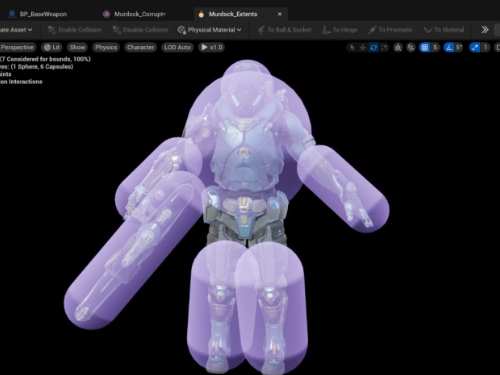This screenshot has width=500, height=375.
Task: Open the Perspective view mode dropdown
Action: click(x=17, y=47)
